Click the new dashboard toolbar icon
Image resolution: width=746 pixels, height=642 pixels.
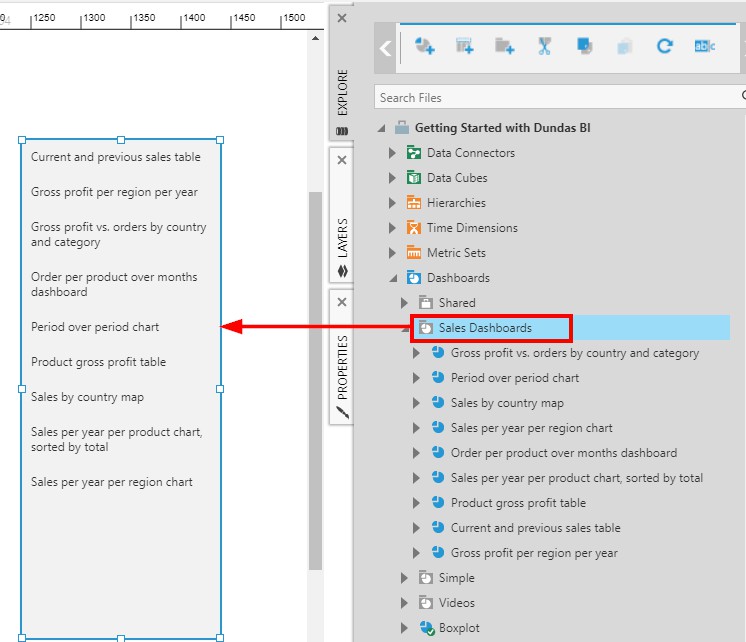coord(425,46)
